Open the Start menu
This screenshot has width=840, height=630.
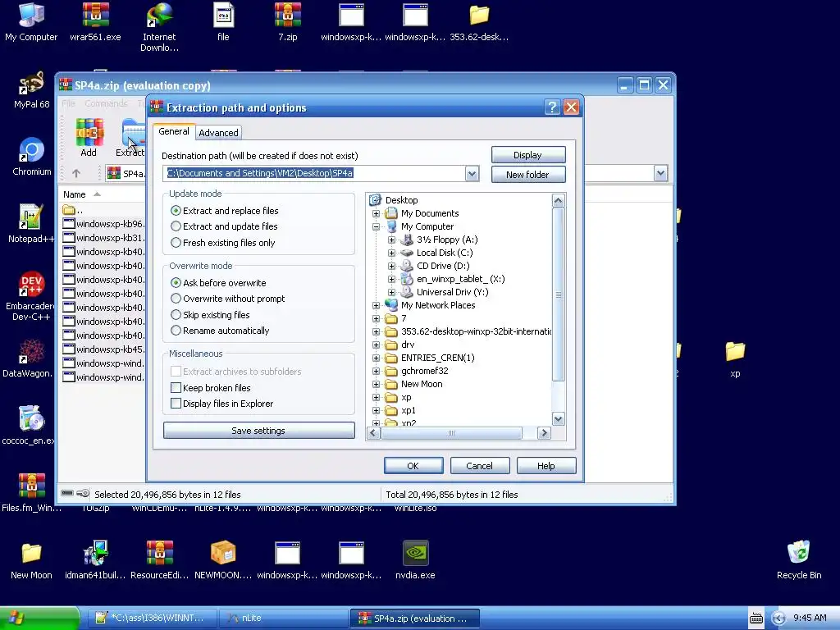tap(39, 619)
